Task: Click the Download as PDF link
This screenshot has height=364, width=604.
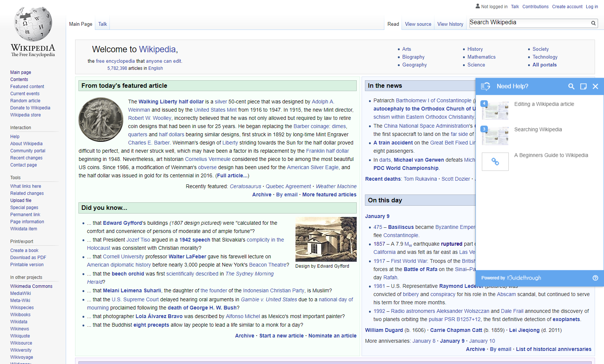Action: [28, 258]
